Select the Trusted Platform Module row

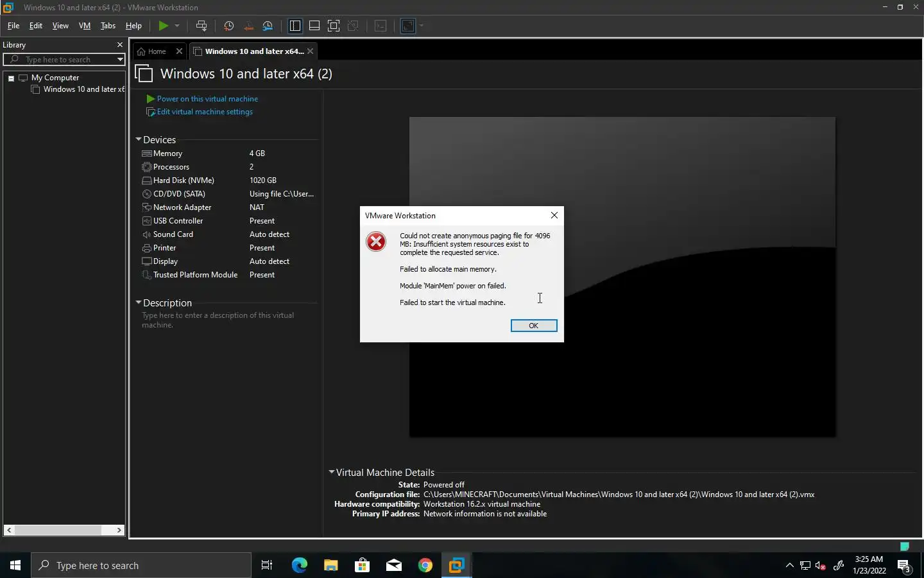point(228,275)
